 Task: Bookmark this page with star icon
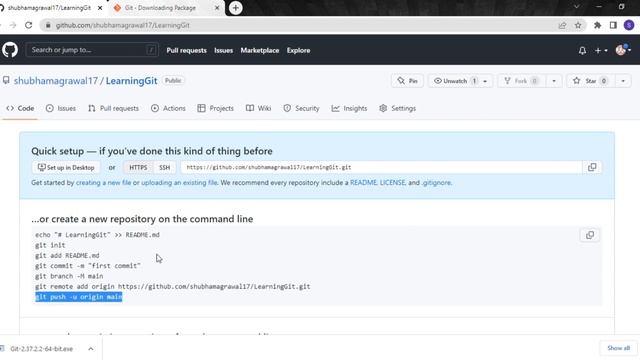[578, 25]
